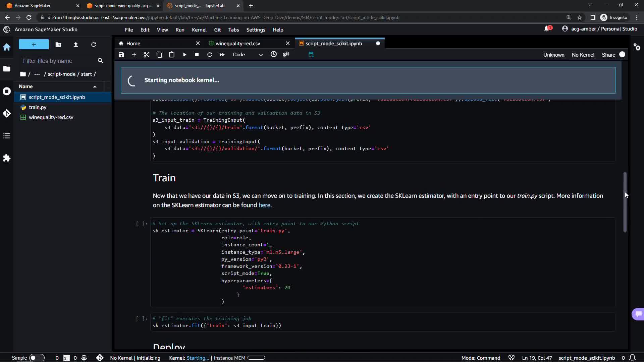
Task: Toggle the Share switch
Action: coord(622,55)
